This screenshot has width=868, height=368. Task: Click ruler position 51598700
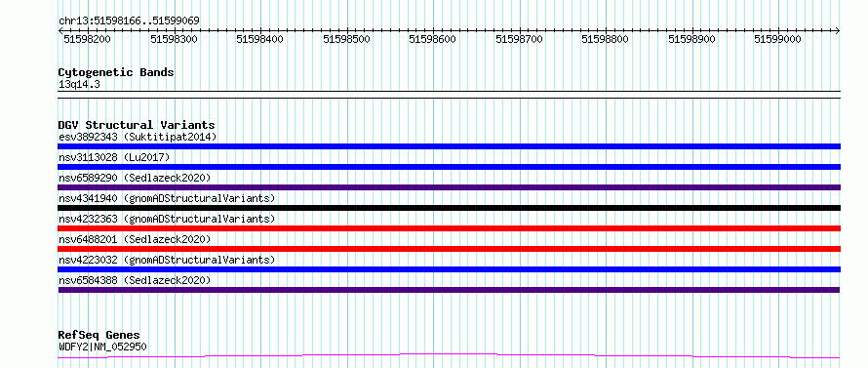pos(519,39)
